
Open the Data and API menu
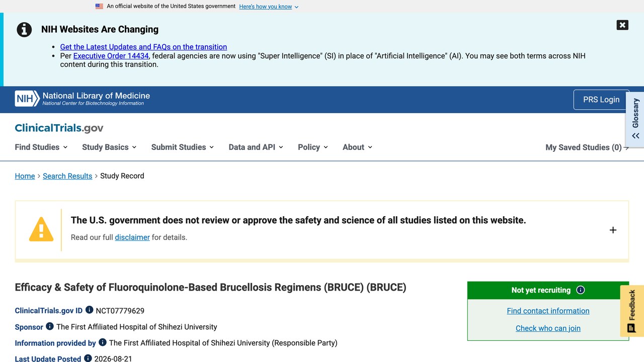256,147
